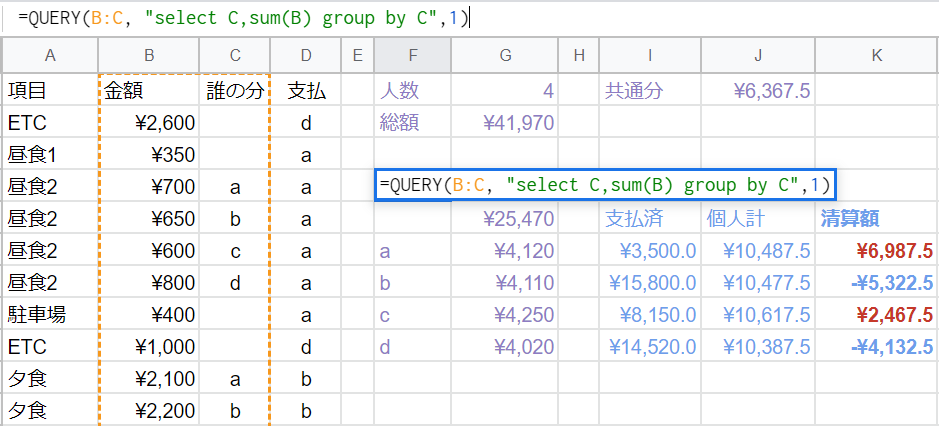Select the cell with ¥2,600

(149, 123)
